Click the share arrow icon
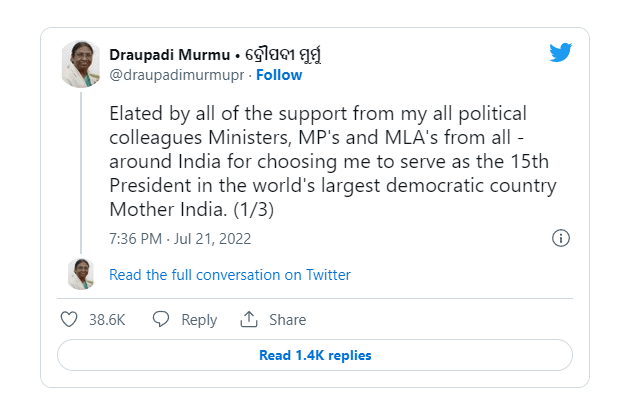641x410 pixels. (x=249, y=320)
